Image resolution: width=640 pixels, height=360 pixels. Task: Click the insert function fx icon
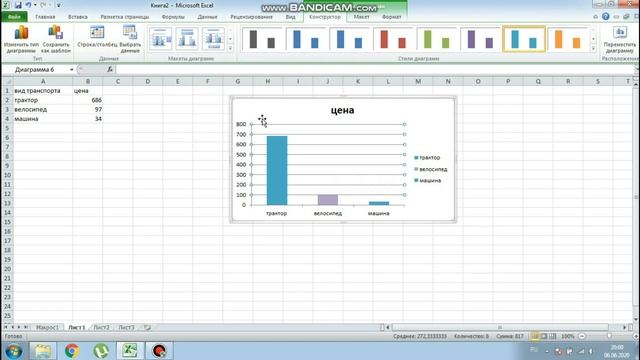click(110, 70)
